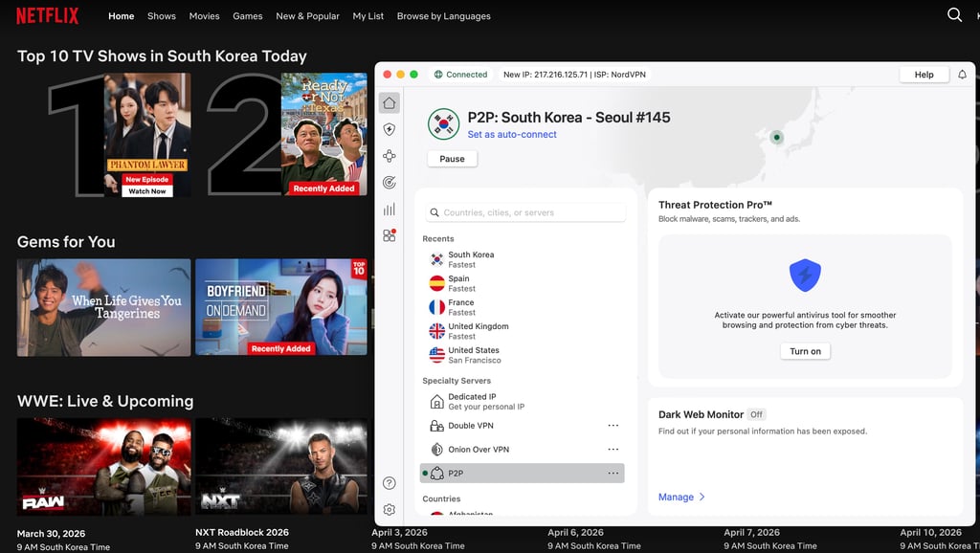Screen dimensions: 980x553
Task: Select Movies in Netflix navigation
Action: click(205, 16)
